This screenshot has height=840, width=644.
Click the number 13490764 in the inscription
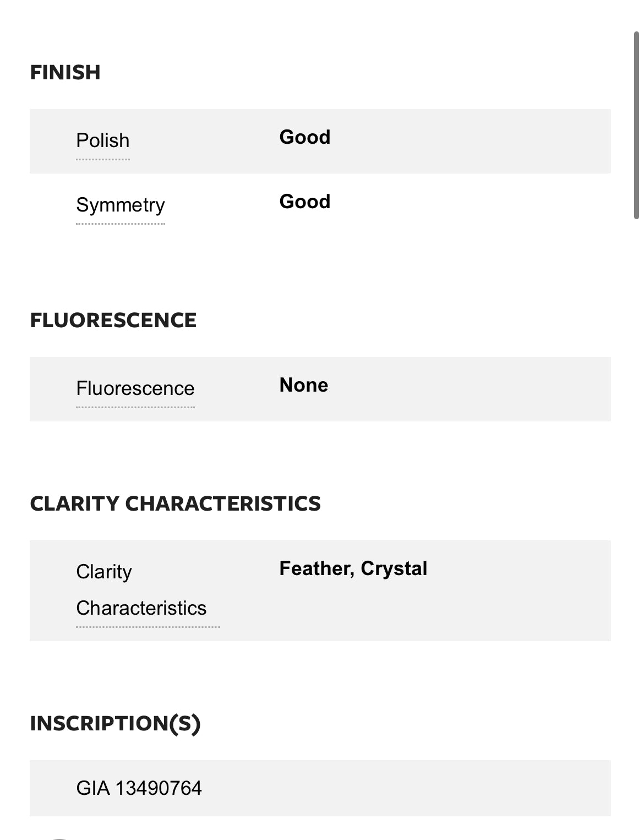(x=159, y=788)
